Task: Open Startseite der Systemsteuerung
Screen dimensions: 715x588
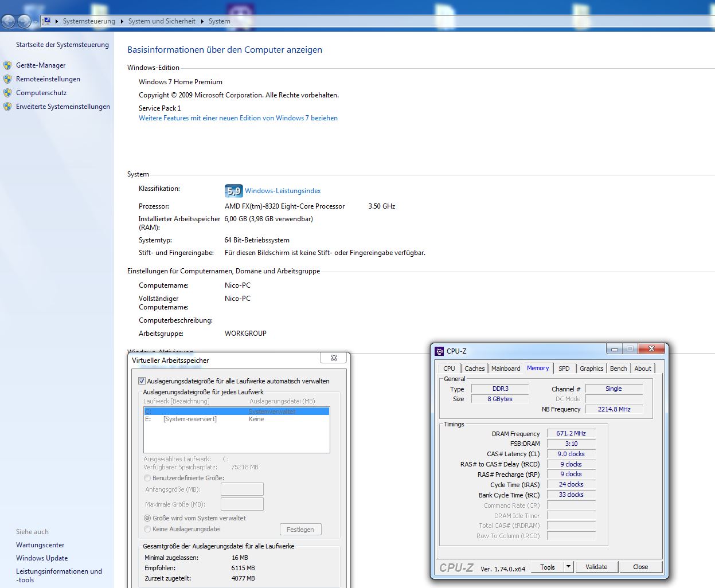Action: coord(62,45)
